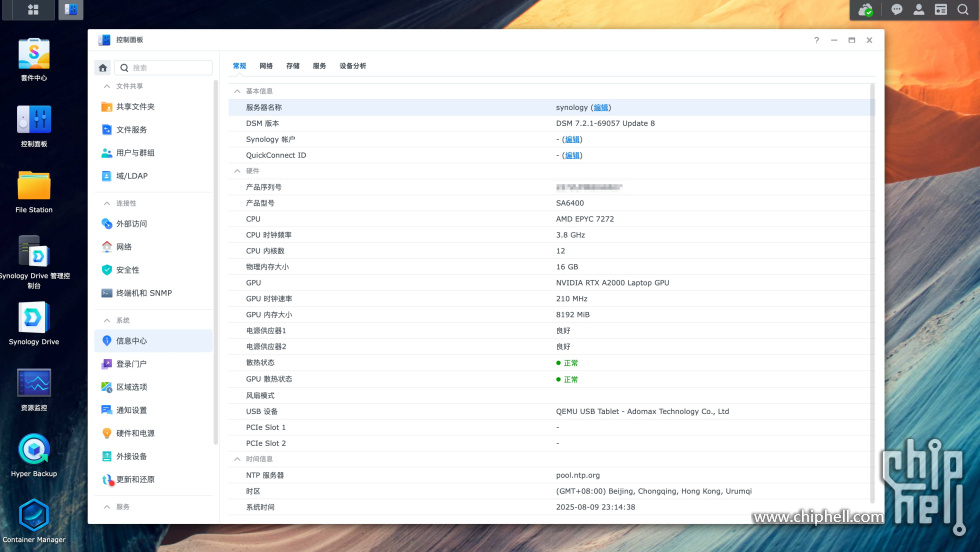Open Control Panel help question mark
Image resolution: width=980 pixels, height=552 pixels.
(816, 40)
